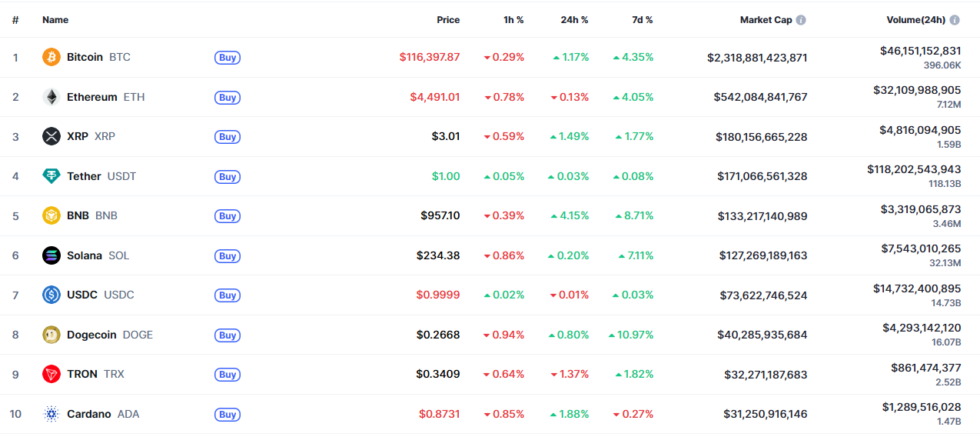Viewport: 980px width, 437px height.
Task: Click the TRON logo icon
Action: coord(51,374)
